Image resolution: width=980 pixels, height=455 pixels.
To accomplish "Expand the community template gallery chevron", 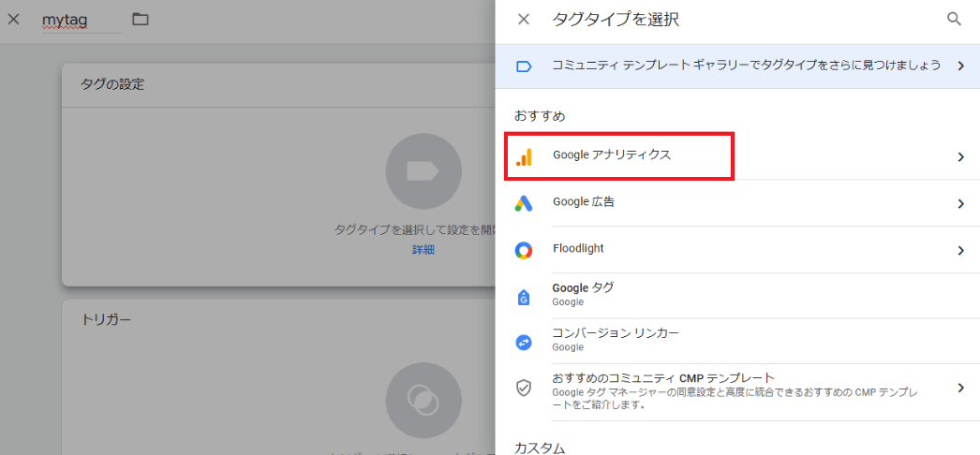I will coord(961,66).
